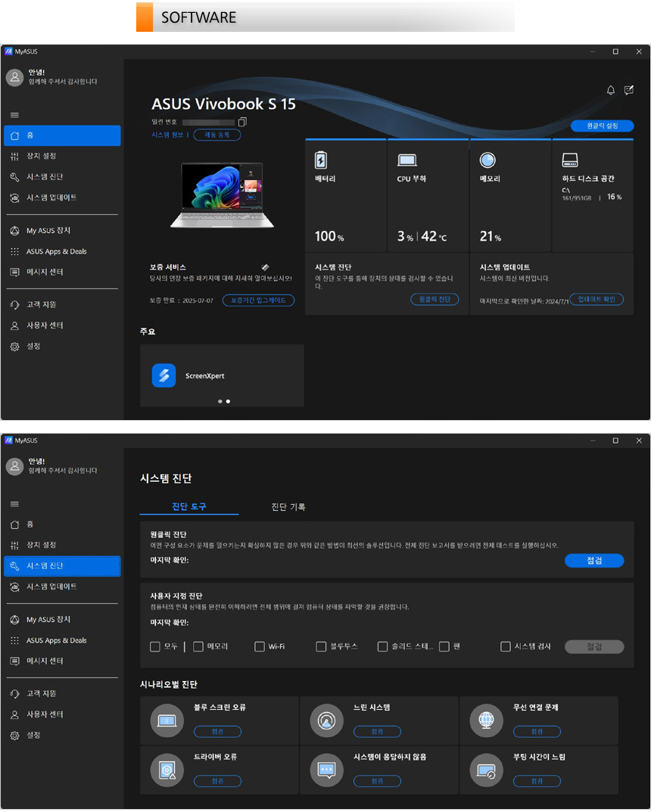Go to My ASUS 장치 in the home window
Screen dimensions: 651x812
(x=62, y=231)
